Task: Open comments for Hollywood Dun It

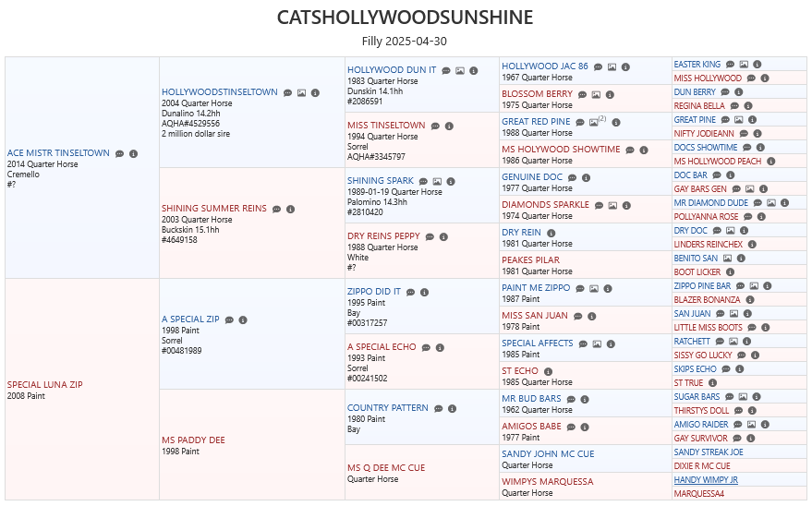Action: pos(445,70)
